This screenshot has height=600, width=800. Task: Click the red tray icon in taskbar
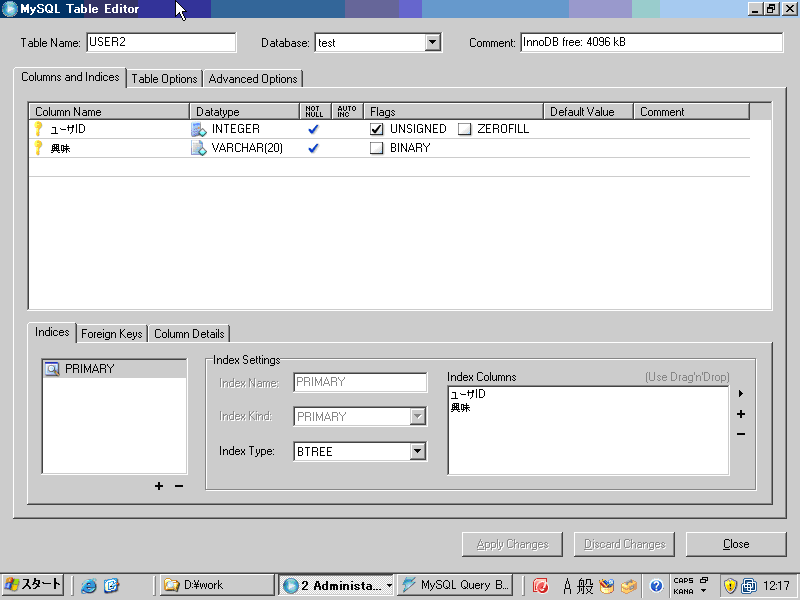click(x=540, y=585)
